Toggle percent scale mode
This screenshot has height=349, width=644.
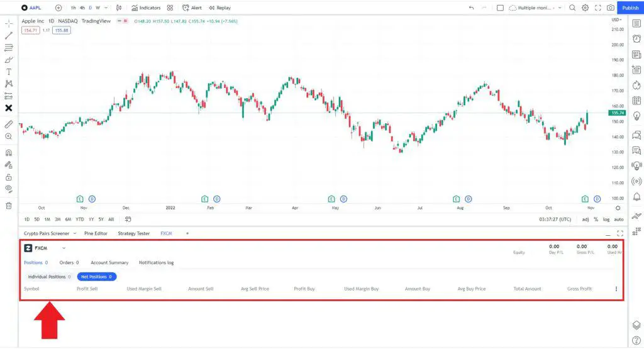coord(596,219)
